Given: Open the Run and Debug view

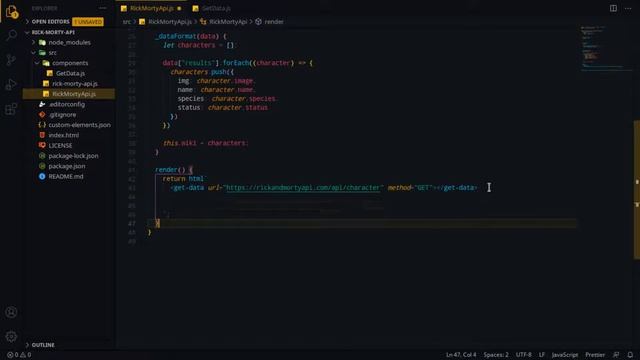Looking at the screenshot, I should [11, 84].
